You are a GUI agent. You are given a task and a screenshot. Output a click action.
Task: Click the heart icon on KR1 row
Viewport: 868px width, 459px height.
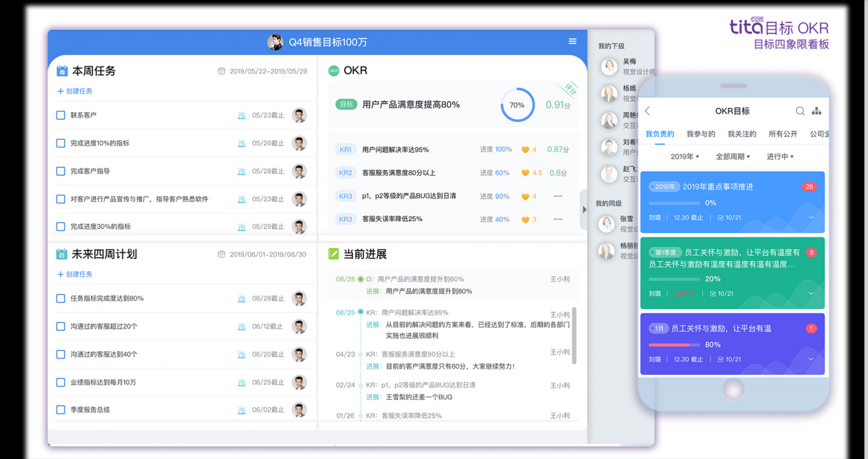(525, 149)
